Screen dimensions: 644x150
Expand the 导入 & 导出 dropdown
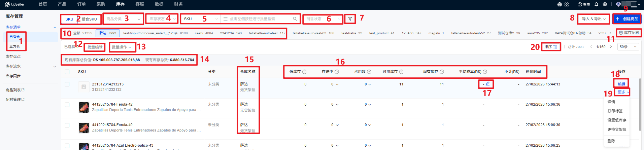[x=594, y=19]
